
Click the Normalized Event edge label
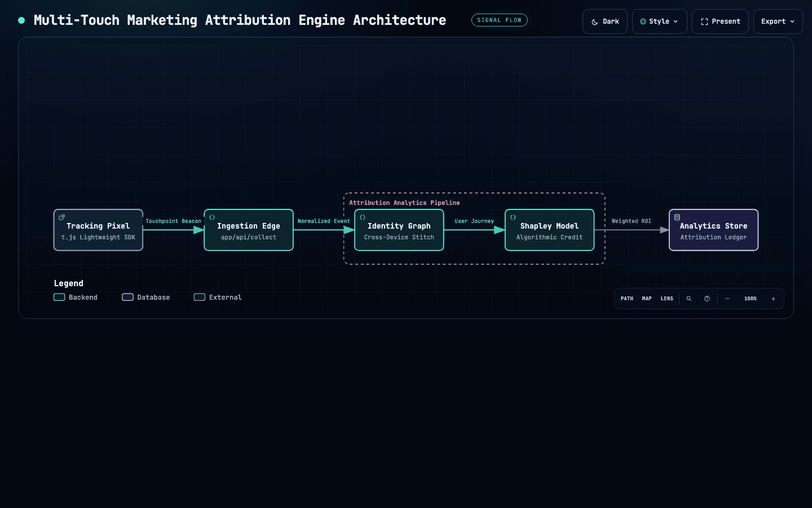324,221
